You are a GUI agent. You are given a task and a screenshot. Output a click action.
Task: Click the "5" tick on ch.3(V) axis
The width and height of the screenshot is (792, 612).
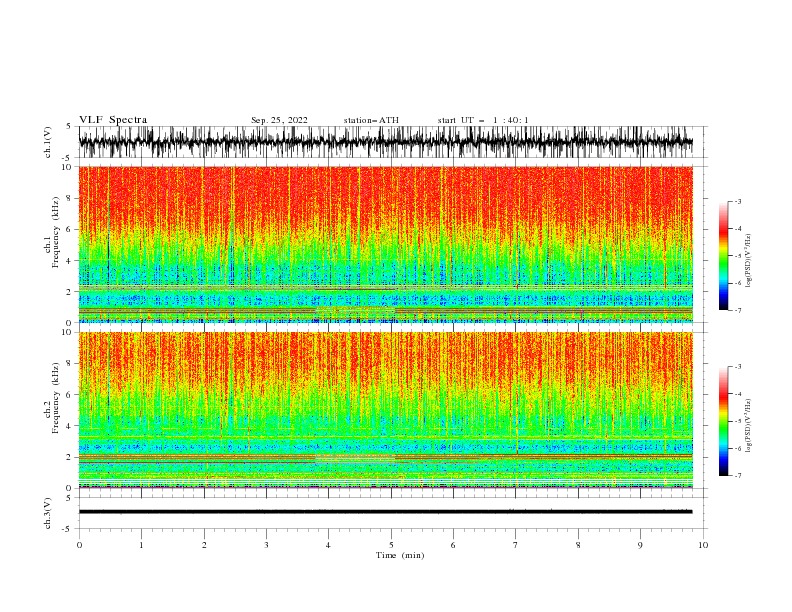[69, 498]
